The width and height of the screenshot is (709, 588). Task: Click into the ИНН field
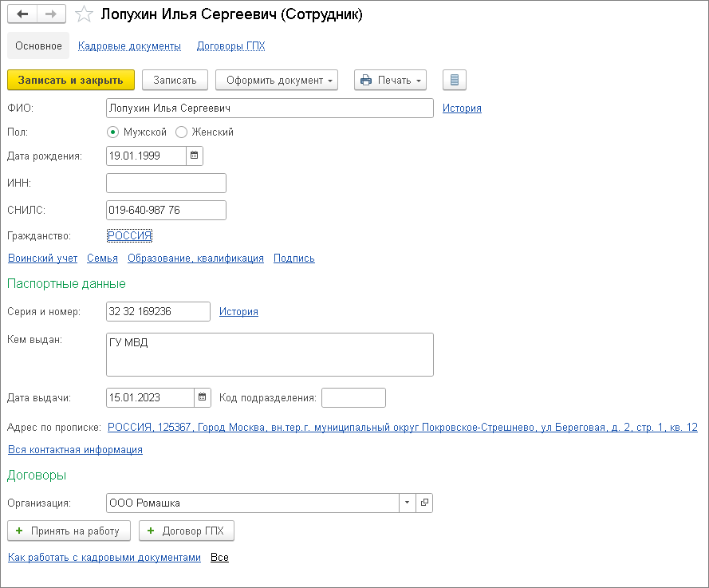(x=166, y=184)
